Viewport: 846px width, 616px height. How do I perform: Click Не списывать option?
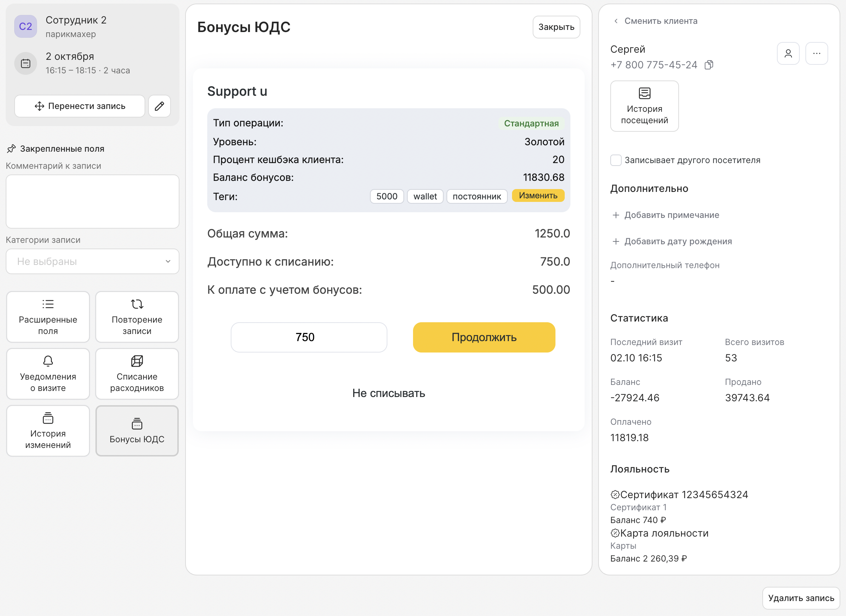tap(389, 393)
